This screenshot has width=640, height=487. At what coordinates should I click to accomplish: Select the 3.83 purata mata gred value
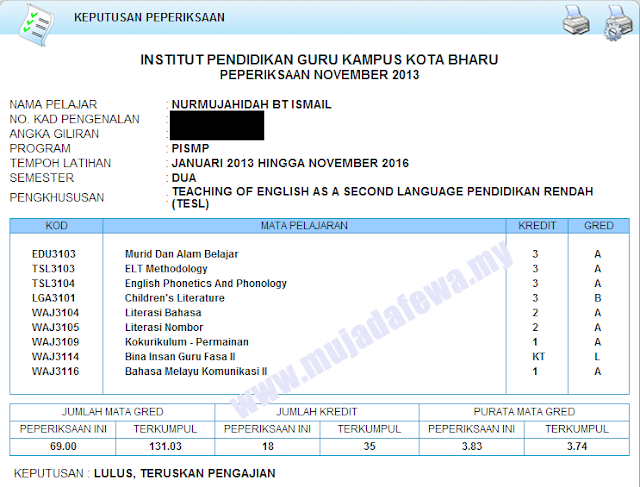472,447
